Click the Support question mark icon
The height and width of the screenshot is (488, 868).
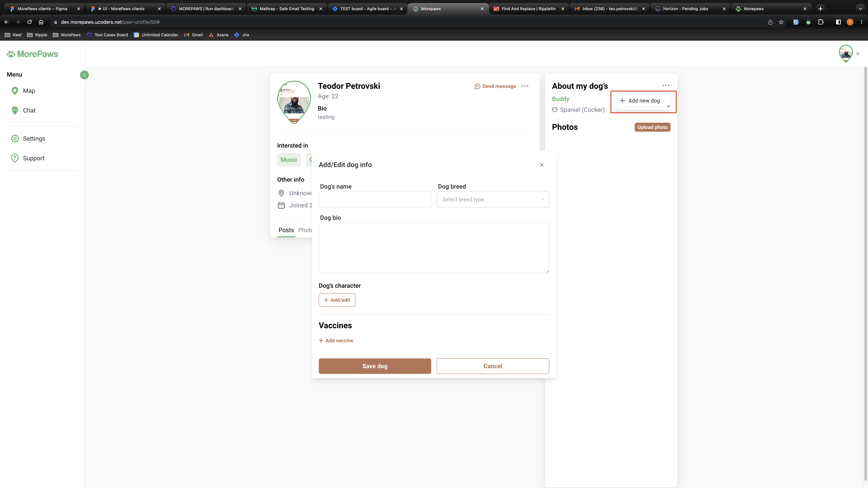coord(15,158)
